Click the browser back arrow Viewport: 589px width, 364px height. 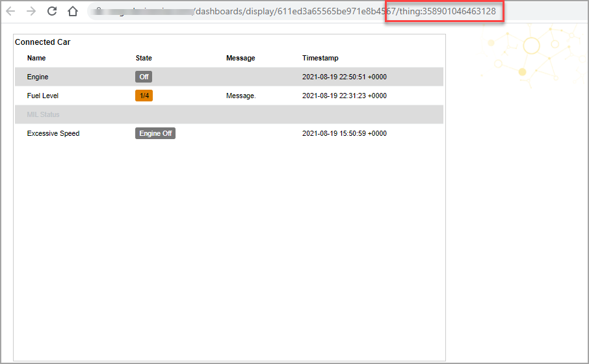[x=10, y=11]
